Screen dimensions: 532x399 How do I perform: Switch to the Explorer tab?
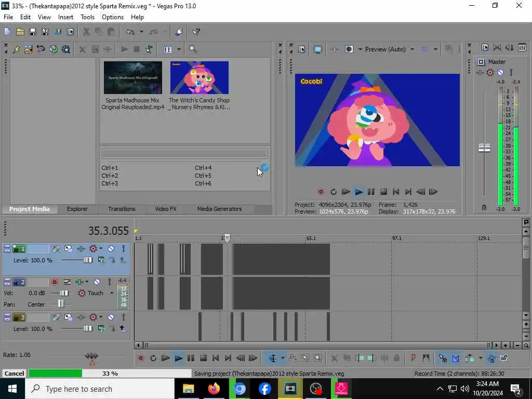tap(77, 209)
